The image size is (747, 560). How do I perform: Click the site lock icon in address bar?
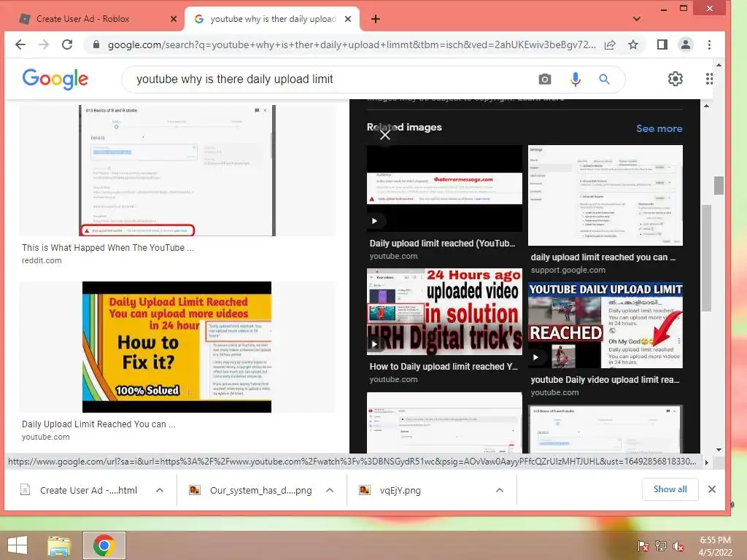[96, 44]
